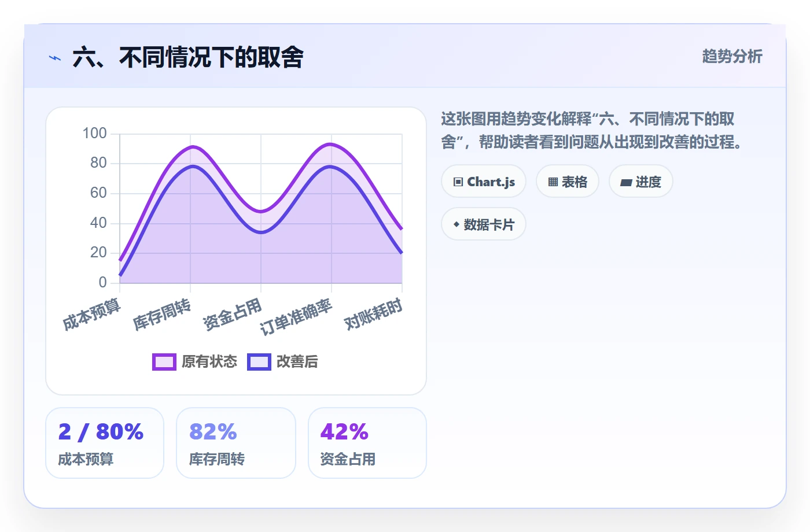Click the description paragraph starting 这张图用趋势变化
The width and height of the screenshot is (810, 532).
point(592,130)
